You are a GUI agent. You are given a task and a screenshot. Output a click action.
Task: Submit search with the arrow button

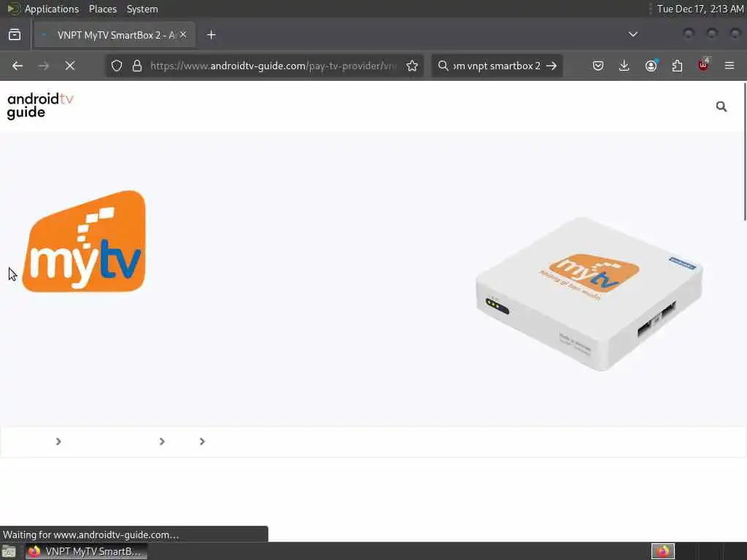[x=551, y=66]
